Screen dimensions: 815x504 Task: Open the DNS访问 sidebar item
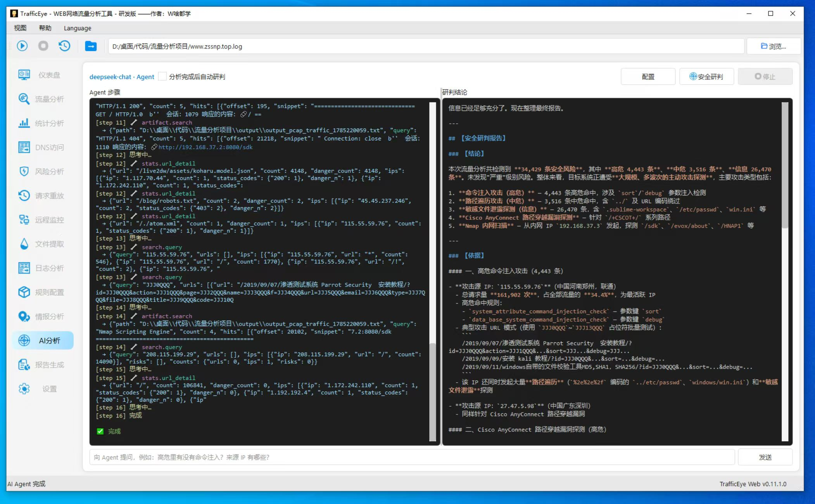43,147
